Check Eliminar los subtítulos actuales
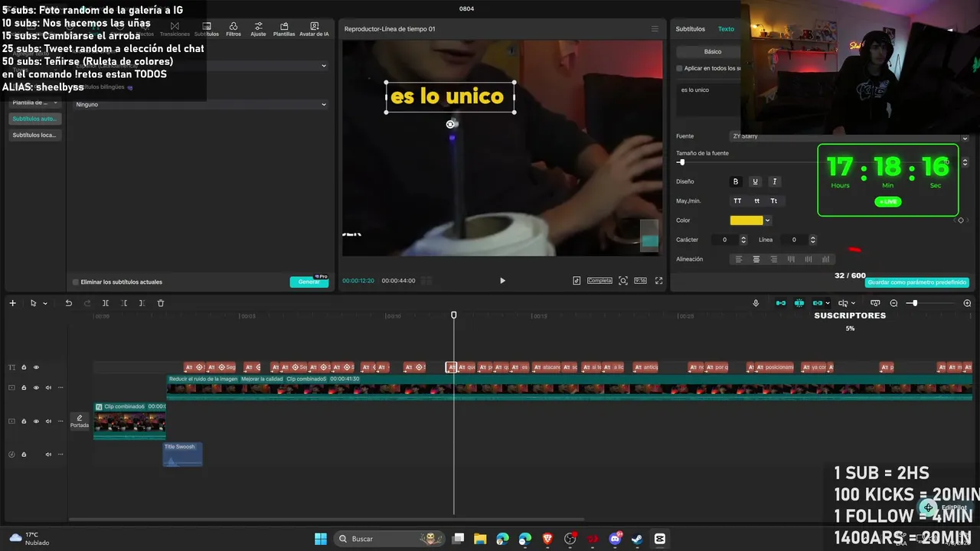The width and height of the screenshot is (980, 551). pos(76,282)
